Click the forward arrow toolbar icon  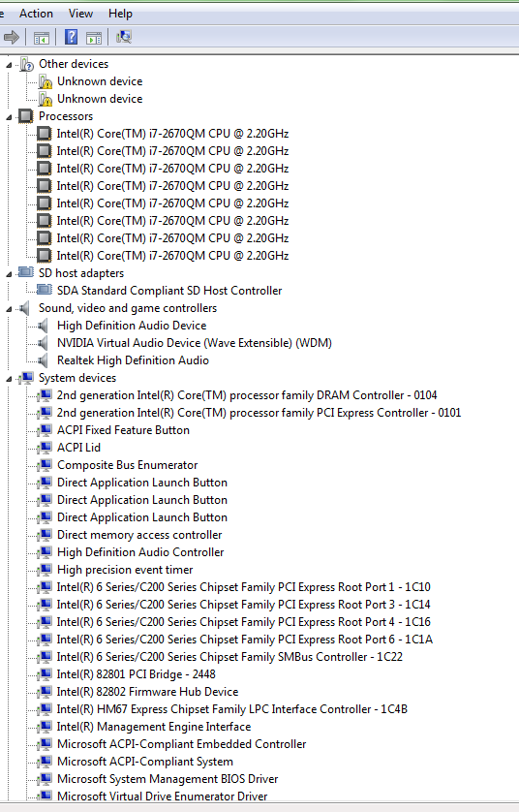point(12,37)
